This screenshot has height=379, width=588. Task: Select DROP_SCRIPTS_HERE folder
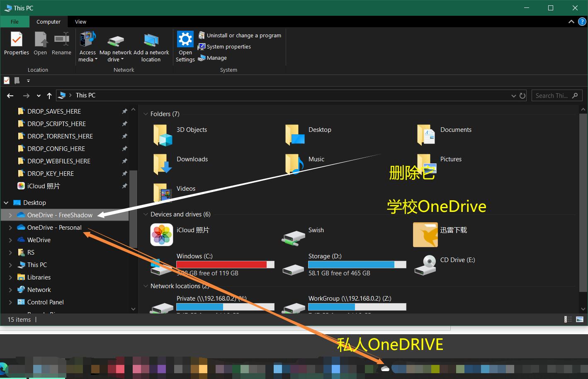pos(56,124)
